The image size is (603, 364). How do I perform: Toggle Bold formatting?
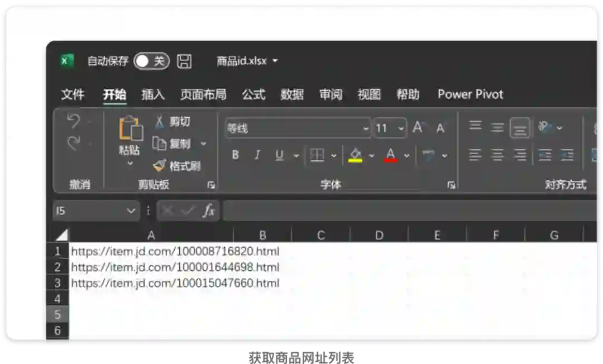[x=236, y=155]
